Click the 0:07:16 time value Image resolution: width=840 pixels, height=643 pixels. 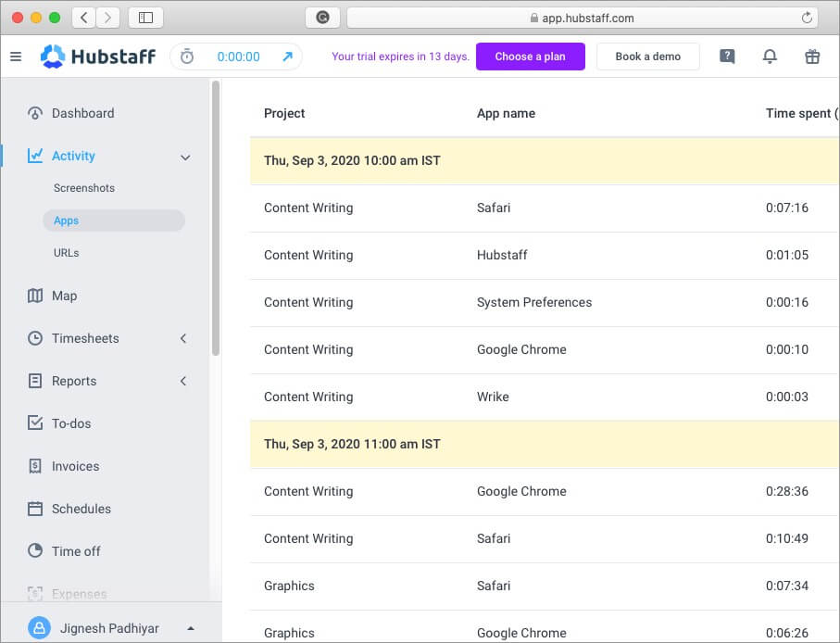pyautogui.click(x=787, y=208)
